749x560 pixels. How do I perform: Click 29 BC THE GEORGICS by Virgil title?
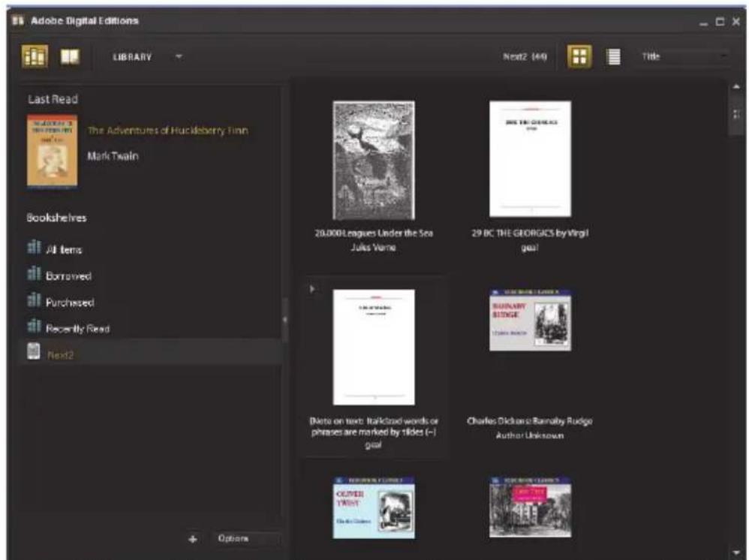point(530,233)
